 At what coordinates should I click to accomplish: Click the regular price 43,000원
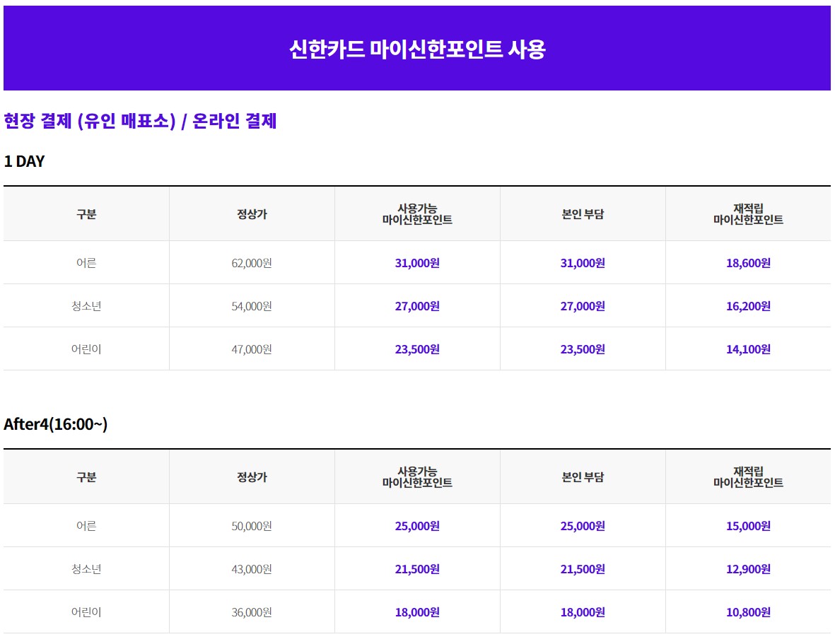click(252, 569)
